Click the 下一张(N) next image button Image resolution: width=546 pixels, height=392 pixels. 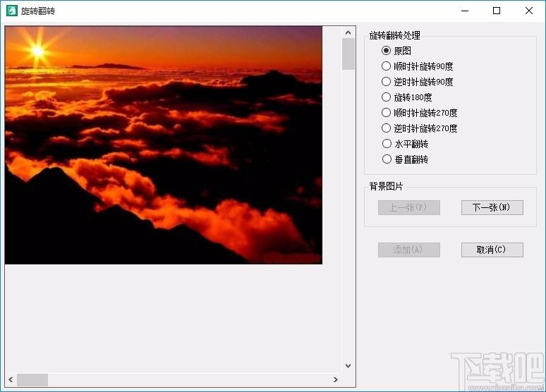click(492, 207)
